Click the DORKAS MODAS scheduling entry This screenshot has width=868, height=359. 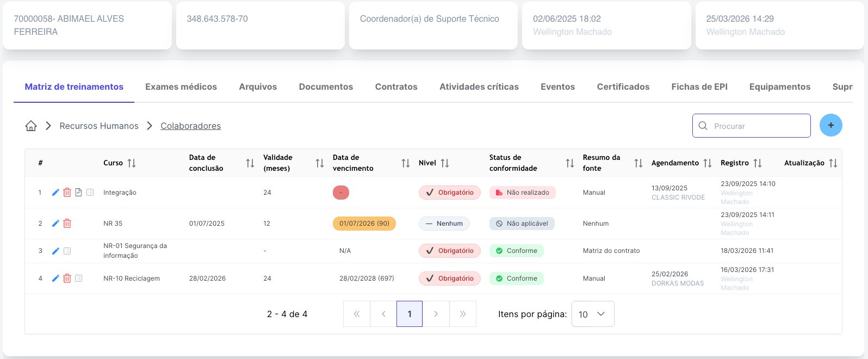pos(678,283)
